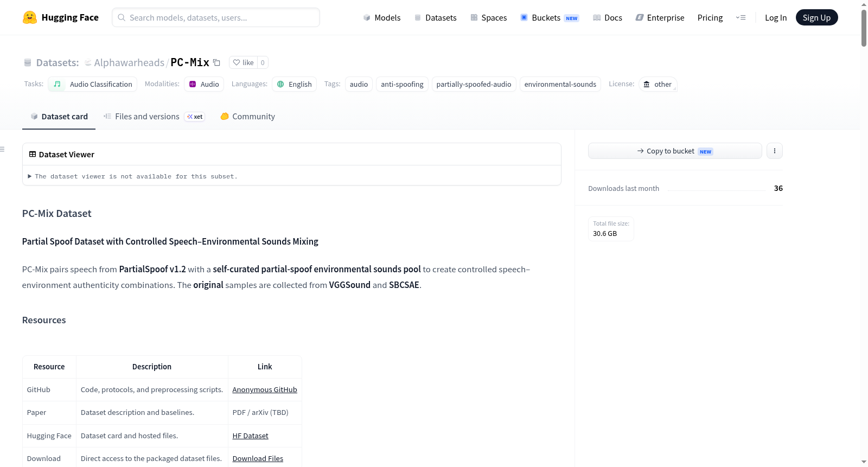Click the heart like button

point(243,62)
